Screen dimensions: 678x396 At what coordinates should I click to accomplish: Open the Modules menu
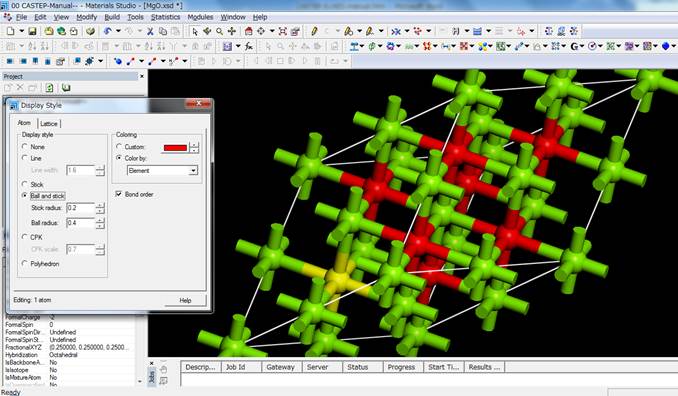[200, 17]
